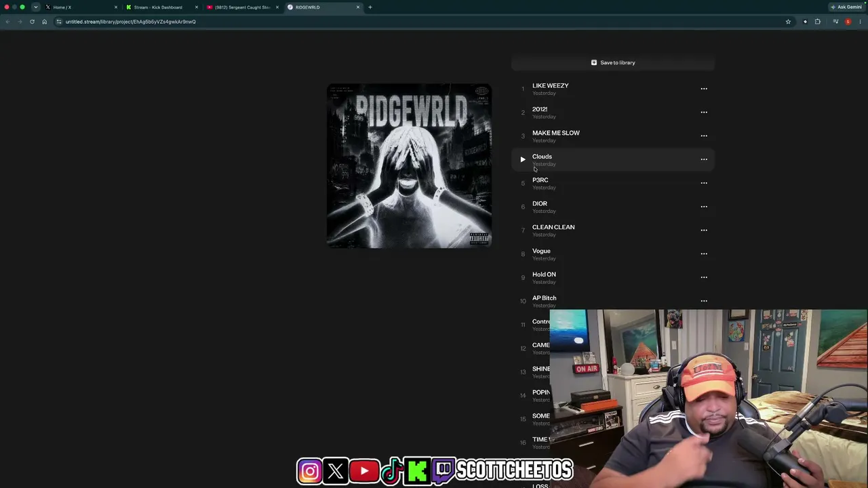Switch to the Sergeant Caught YouTube tab
Image resolution: width=868 pixels, height=488 pixels.
point(241,7)
